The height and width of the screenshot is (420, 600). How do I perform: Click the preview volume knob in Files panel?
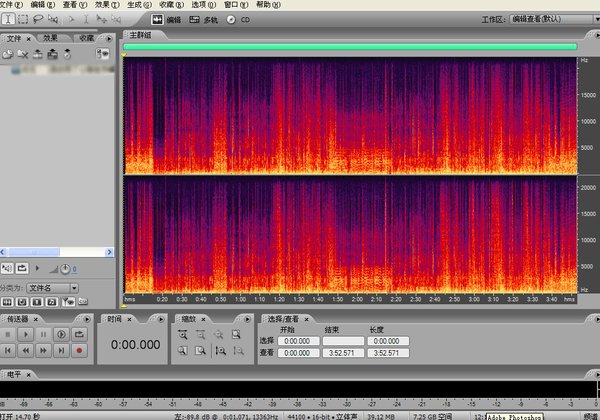pyautogui.click(x=65, y=269)
